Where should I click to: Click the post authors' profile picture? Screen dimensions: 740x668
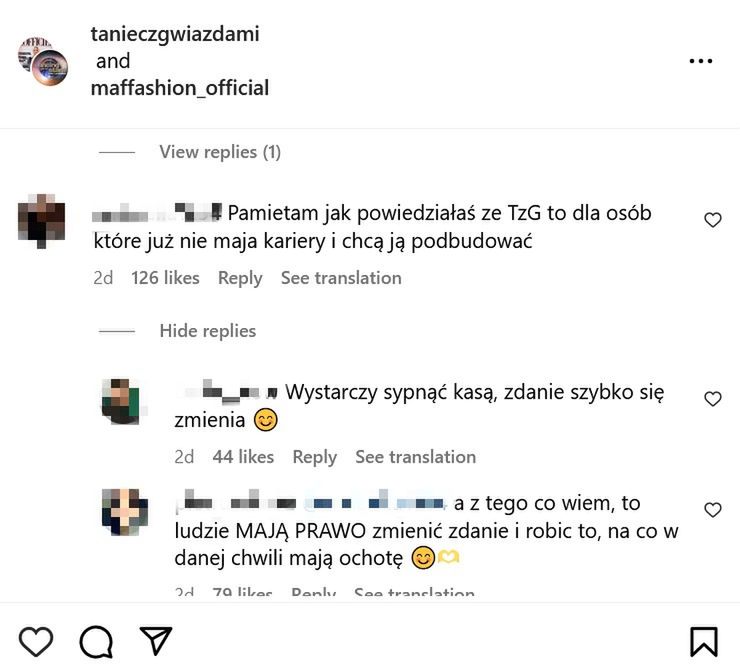point(43,61)
